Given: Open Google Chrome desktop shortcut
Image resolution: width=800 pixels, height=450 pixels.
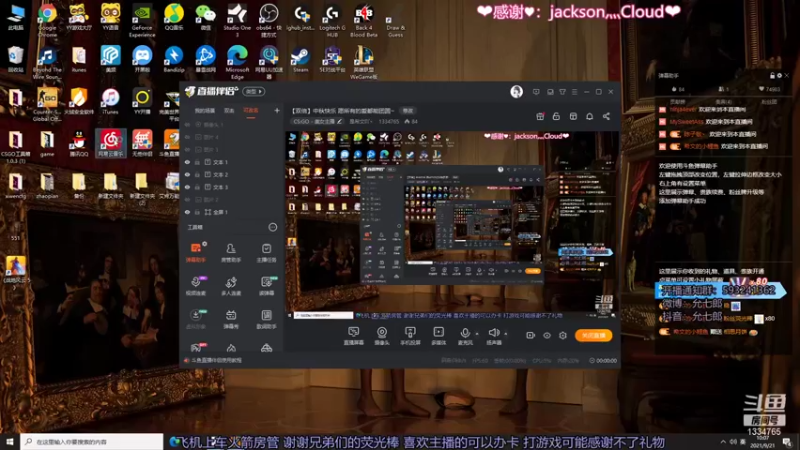Looking at the screenshot, I should [x=47, y=20].
